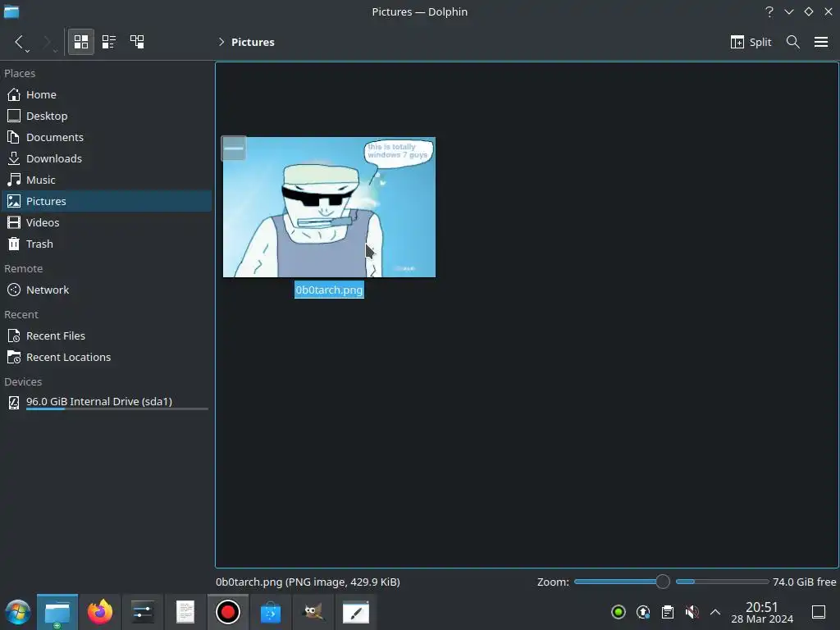Image resolution: width=840 pixels, height=630 pixels.
Task: Open 96.0 GiB Internal Drive (sda1)
Action: (106, 402)
